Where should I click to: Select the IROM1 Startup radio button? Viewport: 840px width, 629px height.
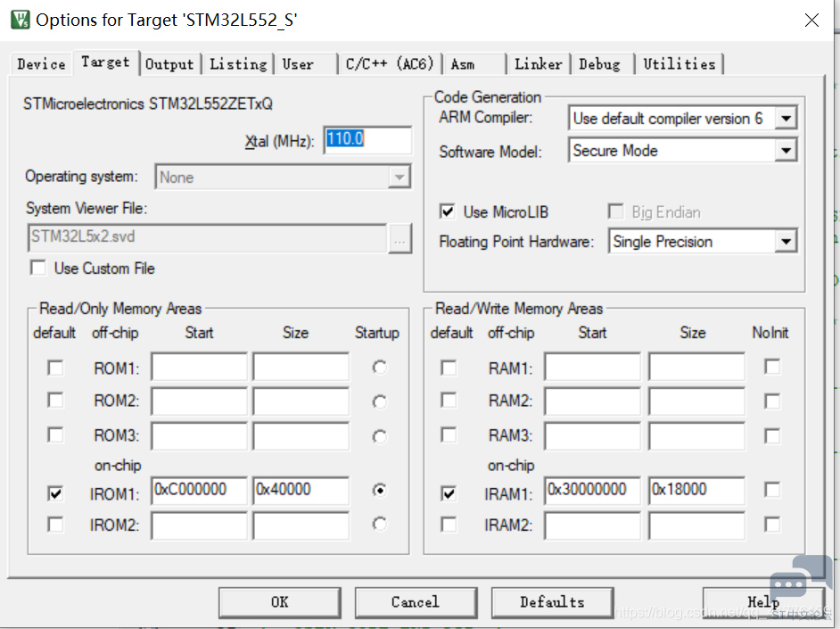[380, 490]
